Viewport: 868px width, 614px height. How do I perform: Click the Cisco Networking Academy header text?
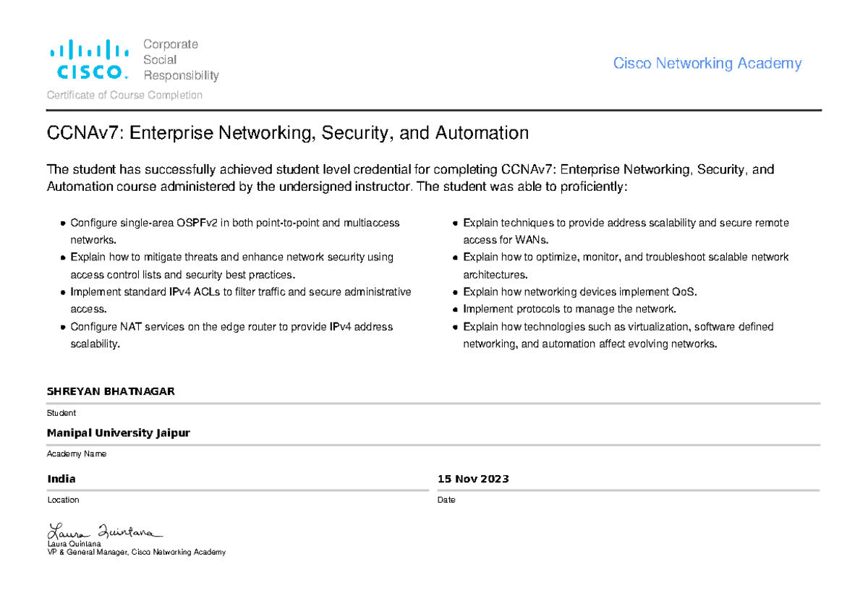tap(707, 64)
